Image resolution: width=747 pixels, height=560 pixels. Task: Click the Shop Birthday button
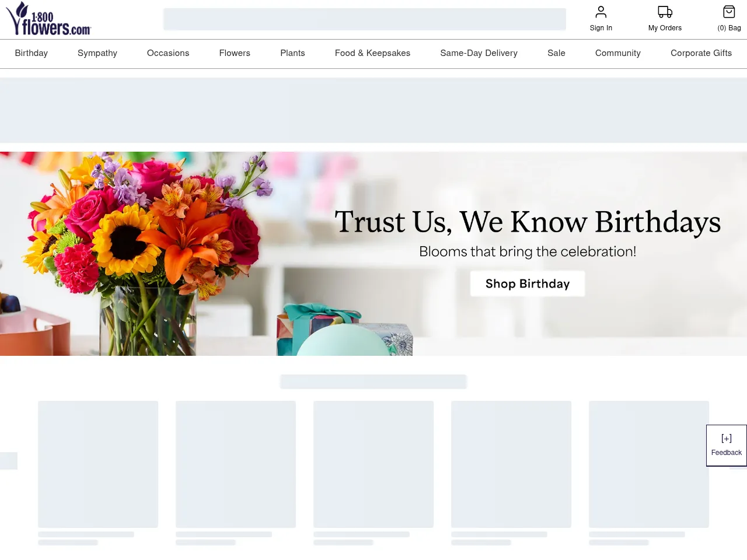coord(527,283)
